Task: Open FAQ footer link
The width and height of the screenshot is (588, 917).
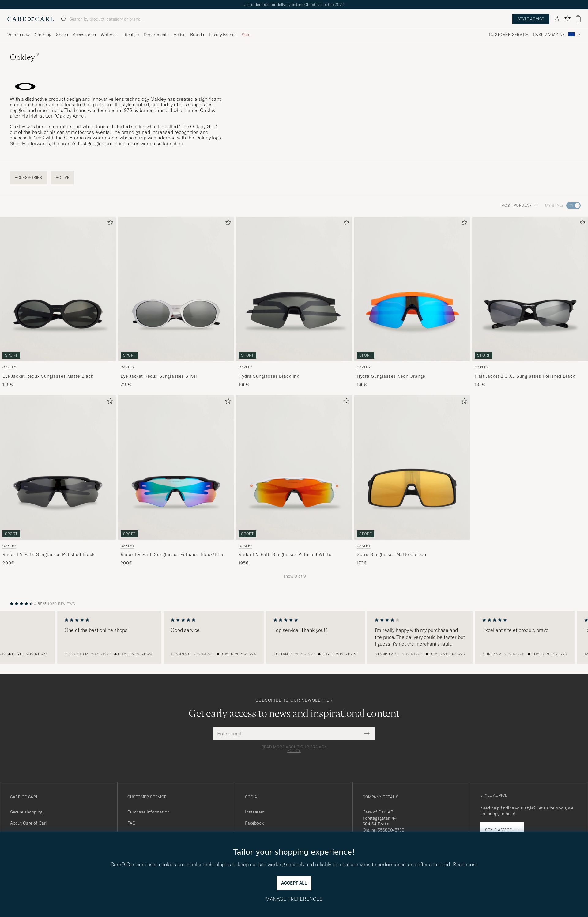Action: click(131, 823)
